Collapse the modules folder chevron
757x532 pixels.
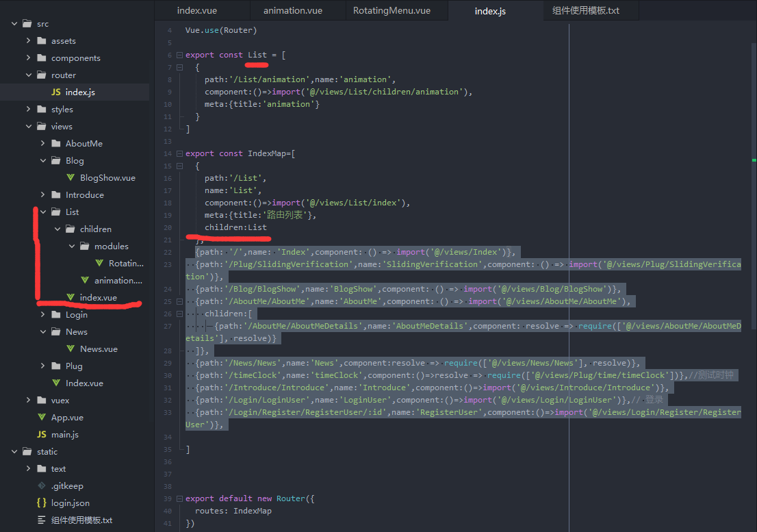point(71,246)
